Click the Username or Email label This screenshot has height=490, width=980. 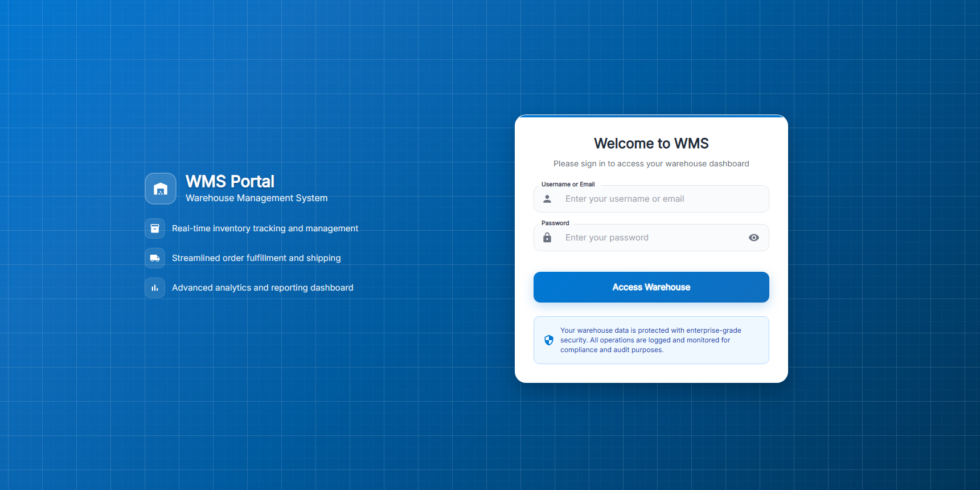click(x=568, y=185)
